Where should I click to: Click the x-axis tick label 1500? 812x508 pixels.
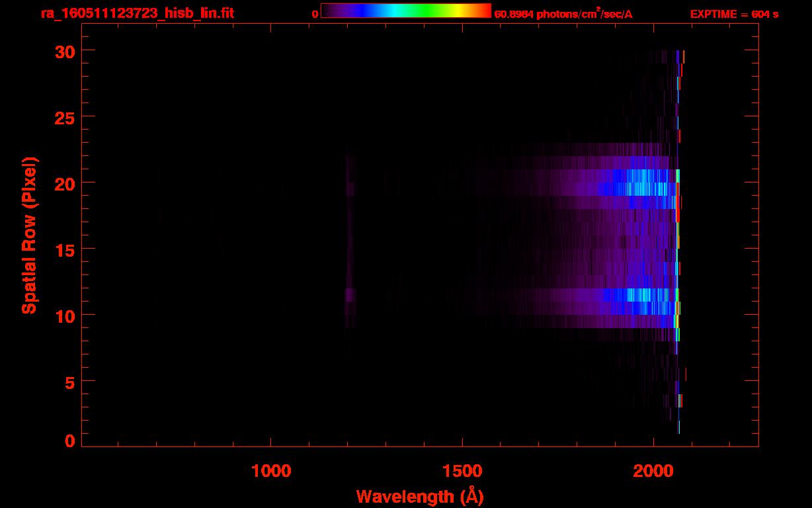tap(462, 471)
